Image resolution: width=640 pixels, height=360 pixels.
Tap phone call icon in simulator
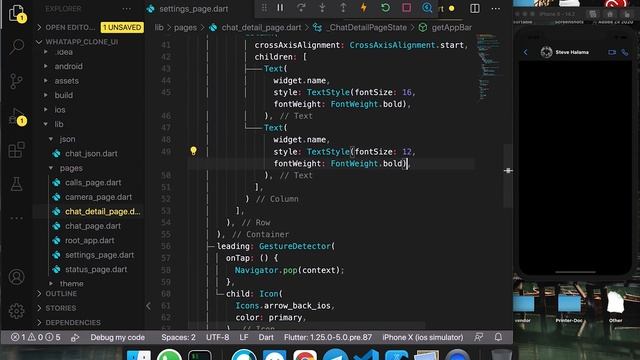pyautogui.click(x=625, y=52)
